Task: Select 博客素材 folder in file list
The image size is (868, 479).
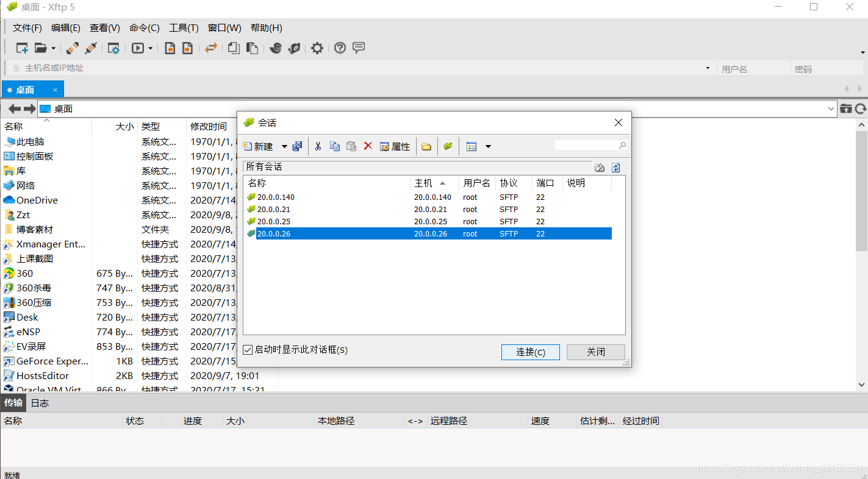Action: (35, 230)
